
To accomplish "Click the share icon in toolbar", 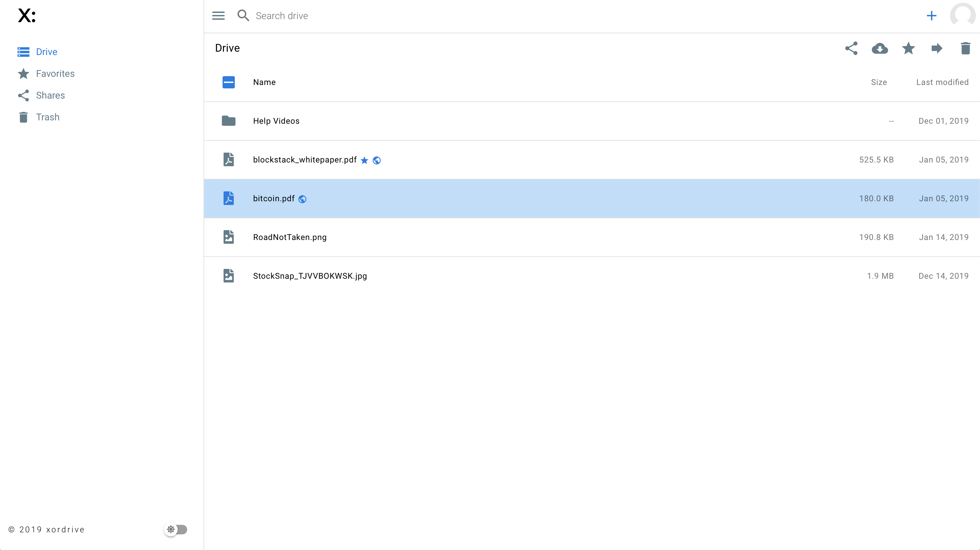I will point(851,48).
